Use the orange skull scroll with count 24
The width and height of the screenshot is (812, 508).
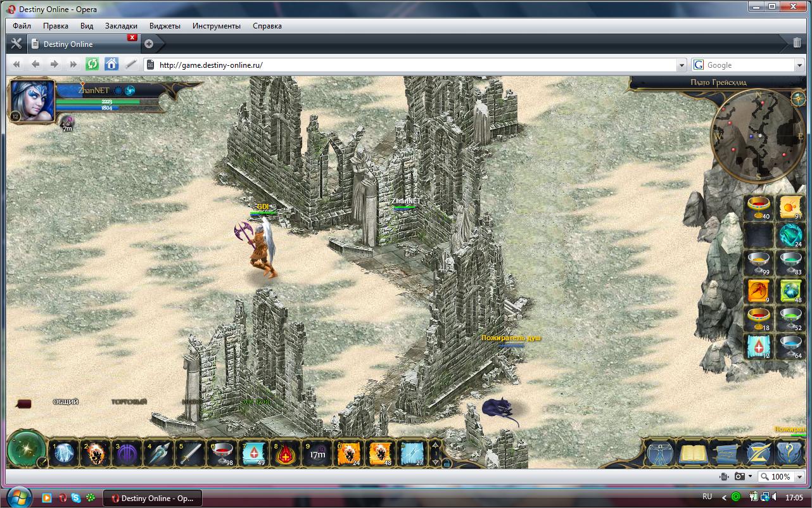[348, 454]
